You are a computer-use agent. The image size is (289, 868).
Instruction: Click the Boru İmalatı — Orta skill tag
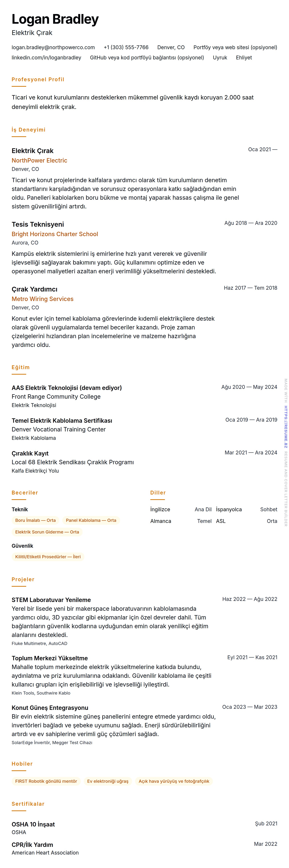point(35,520)
